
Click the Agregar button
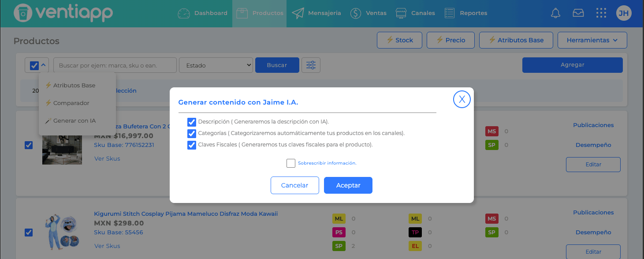tap(573, 65)
